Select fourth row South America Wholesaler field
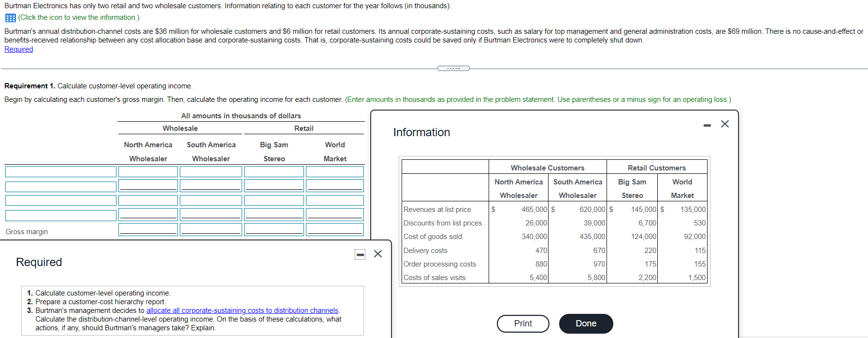 [x=211, y=214]
